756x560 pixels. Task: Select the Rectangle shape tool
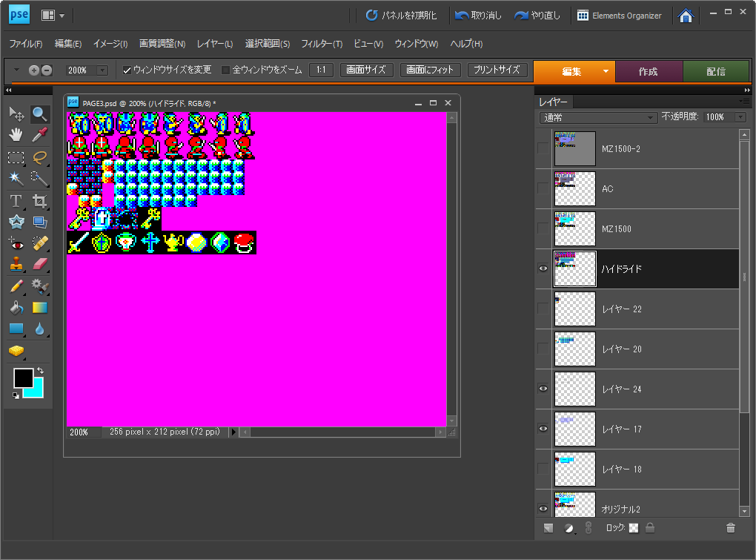[16, 329]
